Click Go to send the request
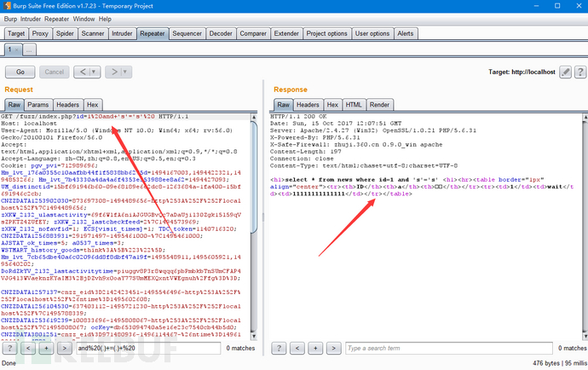This screenshot has height=370, width=588. coord(20,72)
